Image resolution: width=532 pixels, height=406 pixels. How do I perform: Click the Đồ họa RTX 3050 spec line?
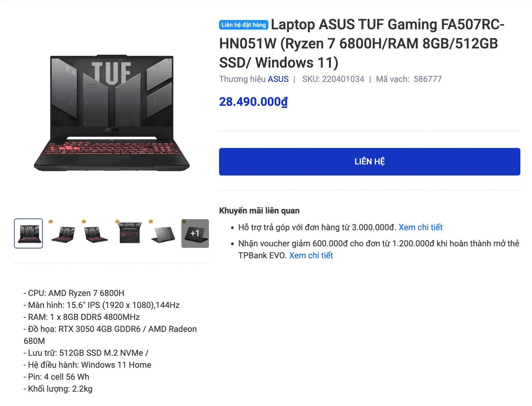[110, 335]
